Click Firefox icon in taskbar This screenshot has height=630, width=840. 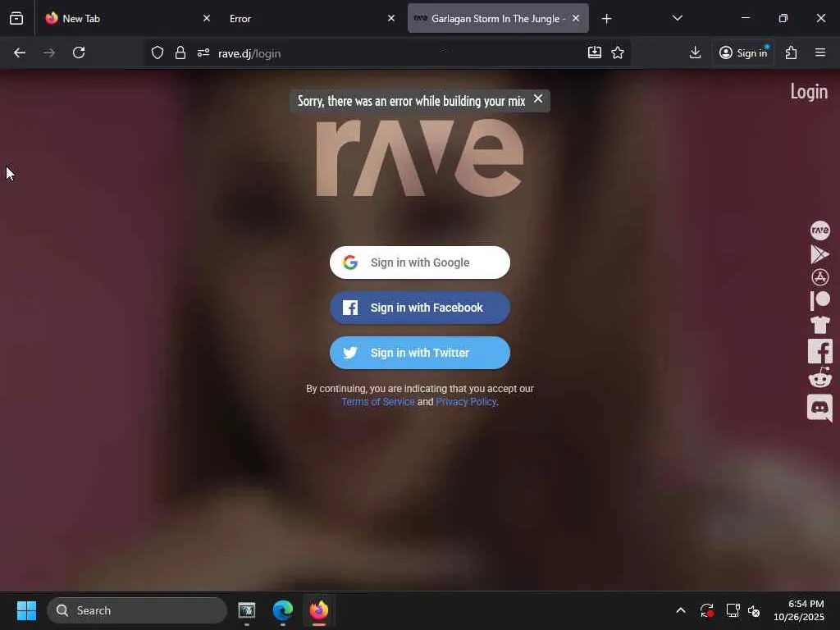(319, 610)
